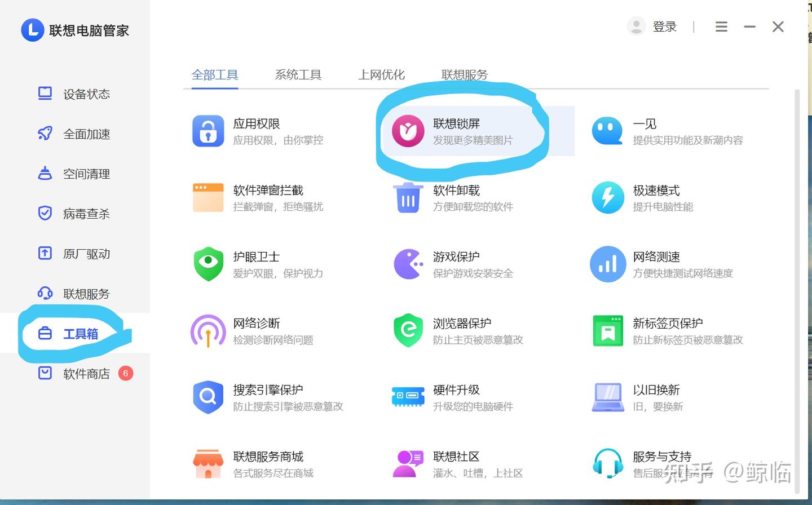Click the 空间清理 broom sidebar icon
This screenshot has width=812, height=505.
[x=45, y=174]
